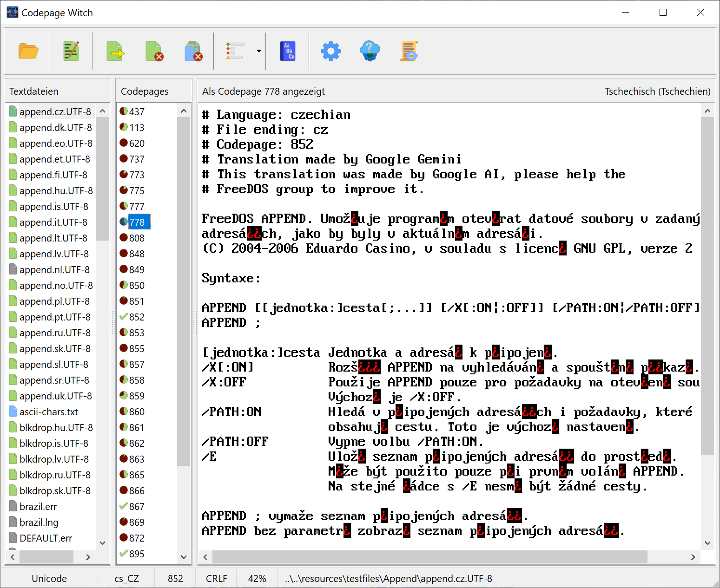Click the CRLF field in status bar
Screen dimensions: 720x588
click(217, 579)
